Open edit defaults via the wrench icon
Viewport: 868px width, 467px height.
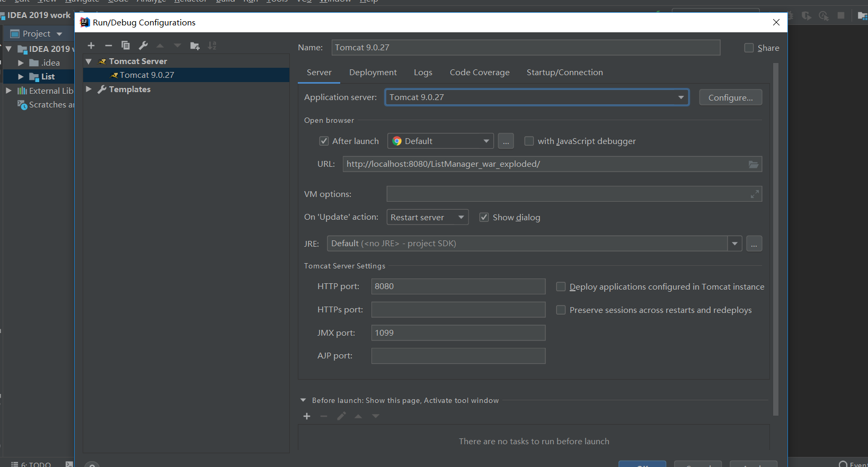(x=143, y=46)
